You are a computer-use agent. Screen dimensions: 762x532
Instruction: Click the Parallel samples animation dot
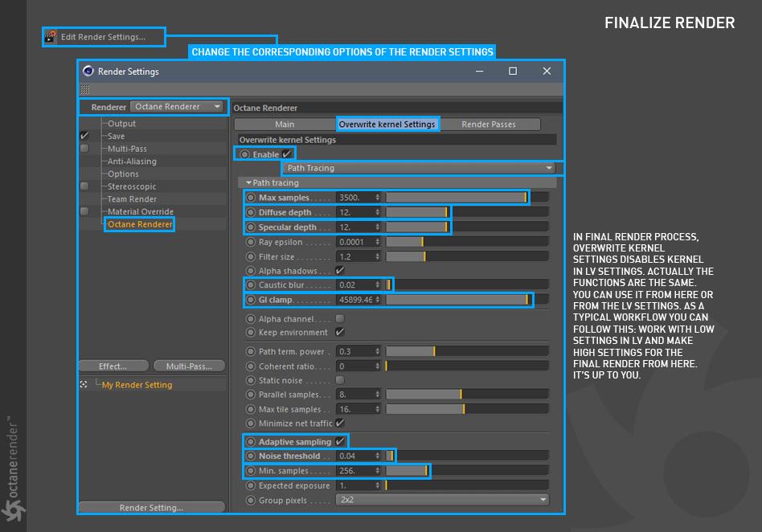point(250,395)
